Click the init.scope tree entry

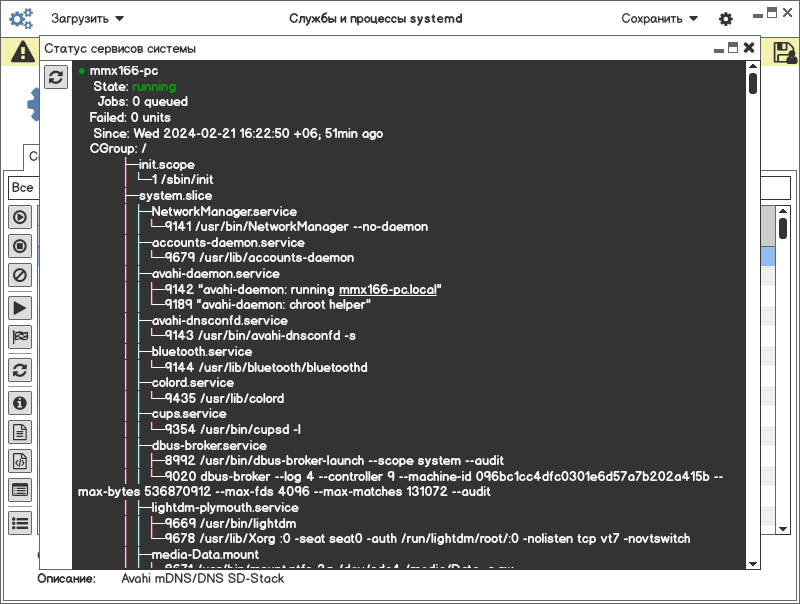167,165
